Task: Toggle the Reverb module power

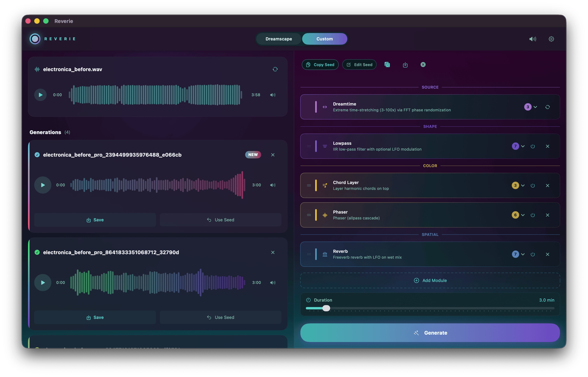Action: [x=533, y=254]
